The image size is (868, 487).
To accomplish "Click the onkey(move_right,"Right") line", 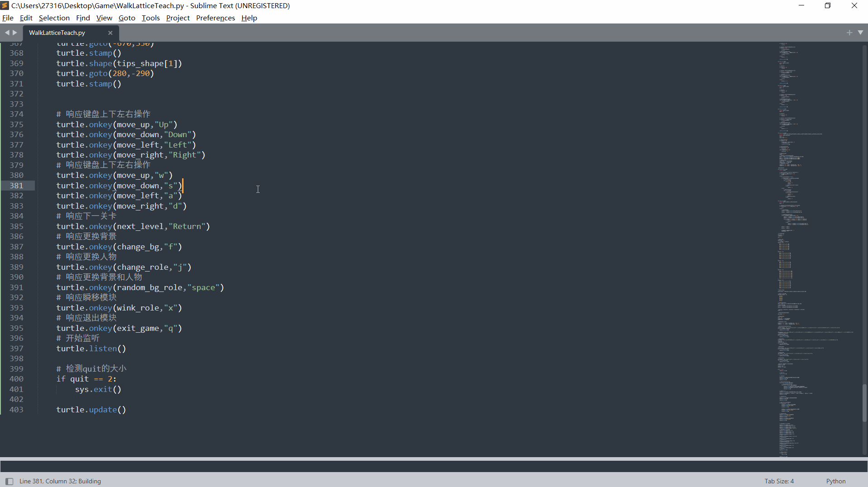I will (x=131, y=155).
